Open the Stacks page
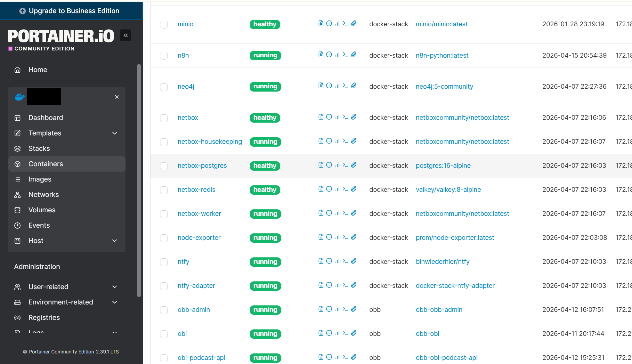This screenshot has width=632, height=364. pyautogui.click(x=67, y=149)
